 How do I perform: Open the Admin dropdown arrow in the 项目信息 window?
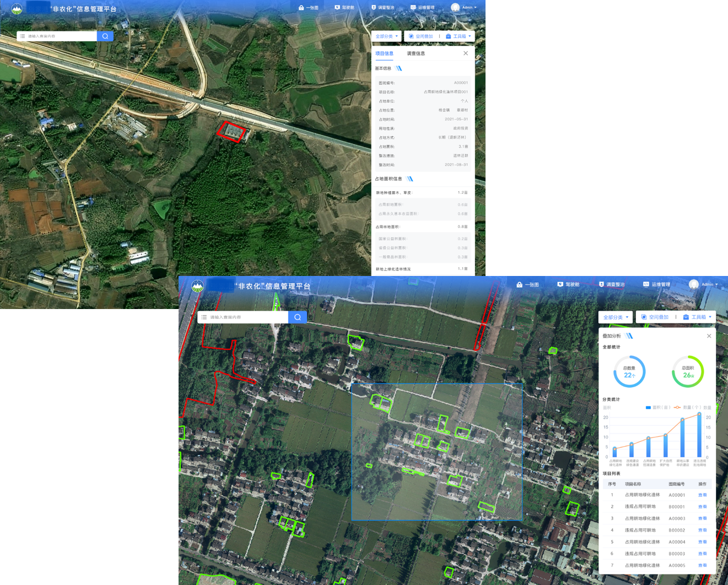click(x=475, y=8)
